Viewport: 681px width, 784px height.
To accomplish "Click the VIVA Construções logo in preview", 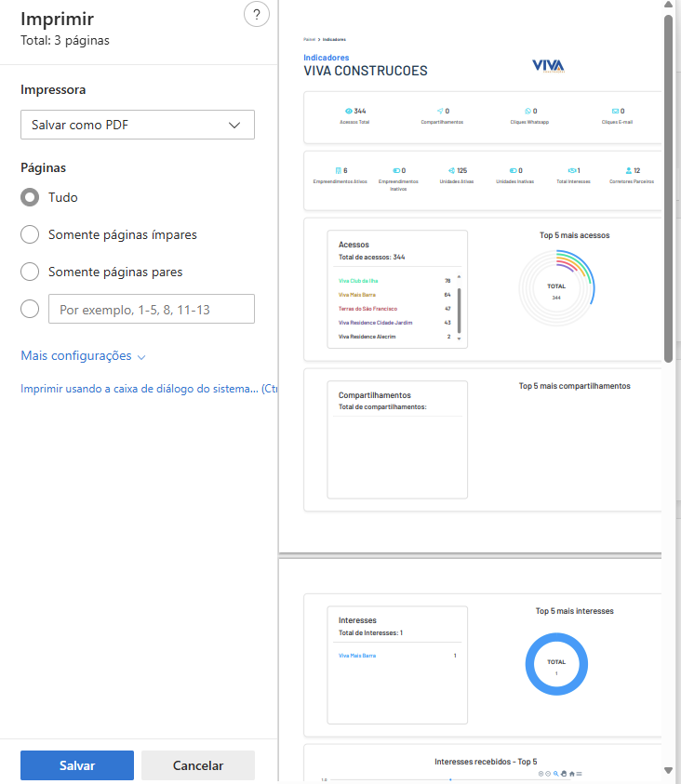I will [549, 66].
